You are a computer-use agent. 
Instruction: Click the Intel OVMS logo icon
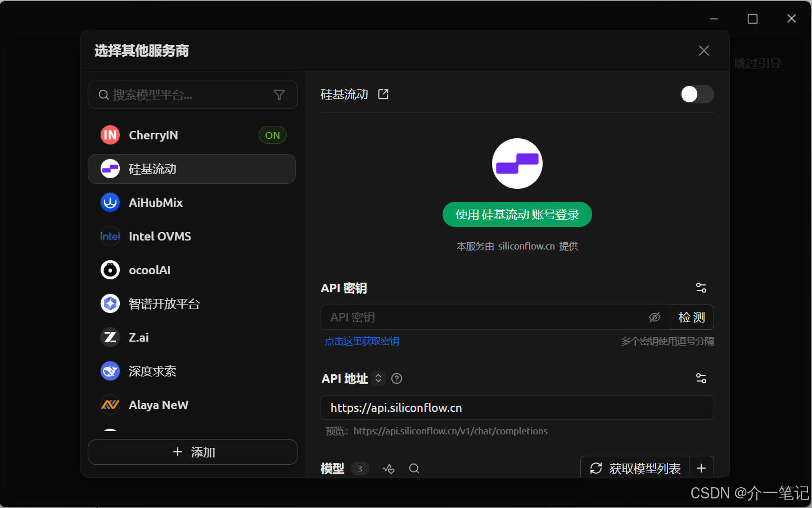click(x=110, y=236)
